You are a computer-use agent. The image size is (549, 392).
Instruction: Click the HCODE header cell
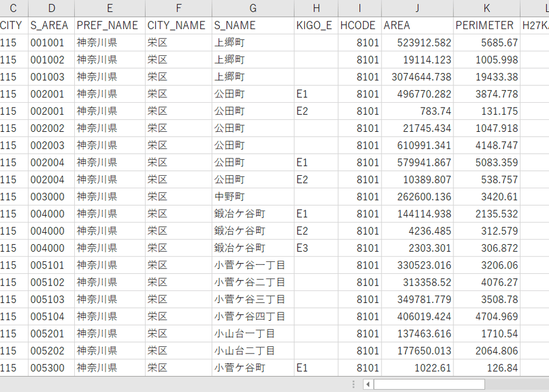[x=360, y=26]
